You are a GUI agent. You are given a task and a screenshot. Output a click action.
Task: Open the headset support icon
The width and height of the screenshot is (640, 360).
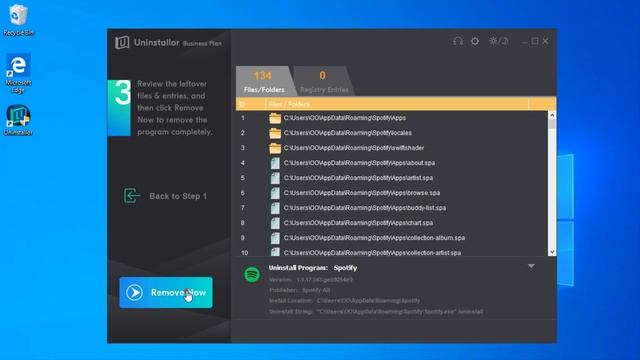pos(458,41)
